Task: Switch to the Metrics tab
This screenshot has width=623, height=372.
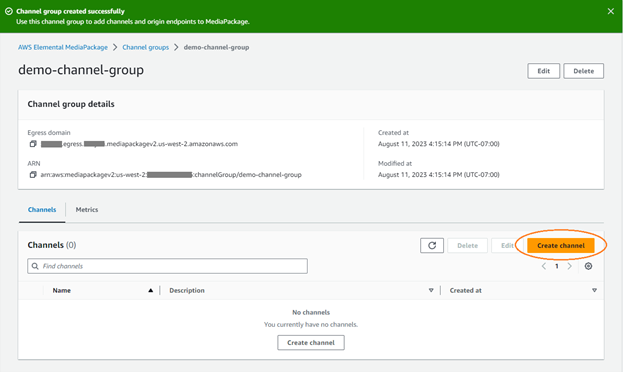Action: click(87, 209)
